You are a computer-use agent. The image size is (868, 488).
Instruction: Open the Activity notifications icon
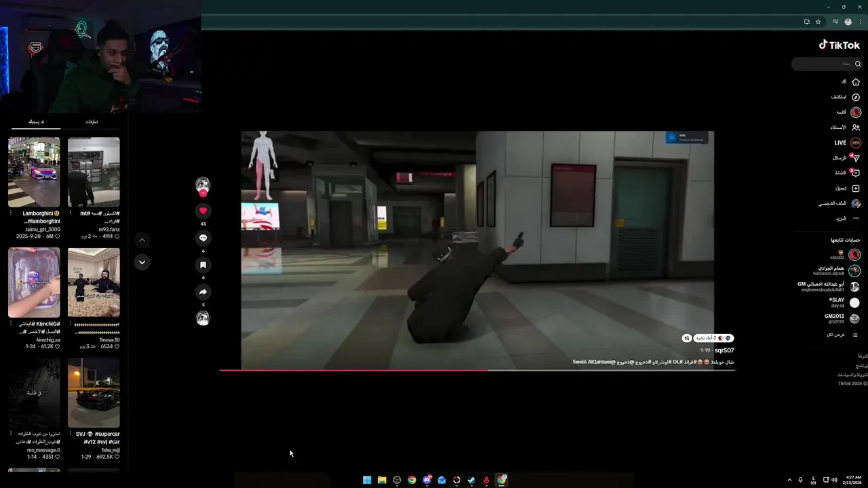click(x=856, y=173)
